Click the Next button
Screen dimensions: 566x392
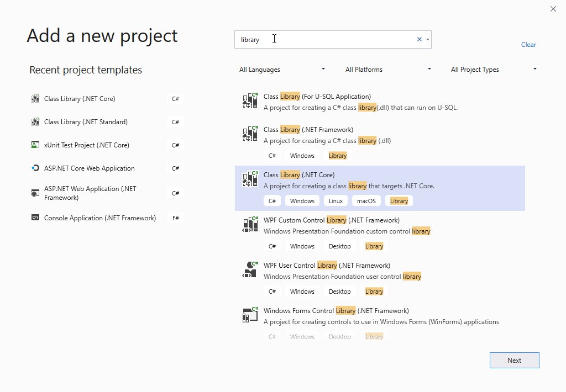[x=515, y=361]
